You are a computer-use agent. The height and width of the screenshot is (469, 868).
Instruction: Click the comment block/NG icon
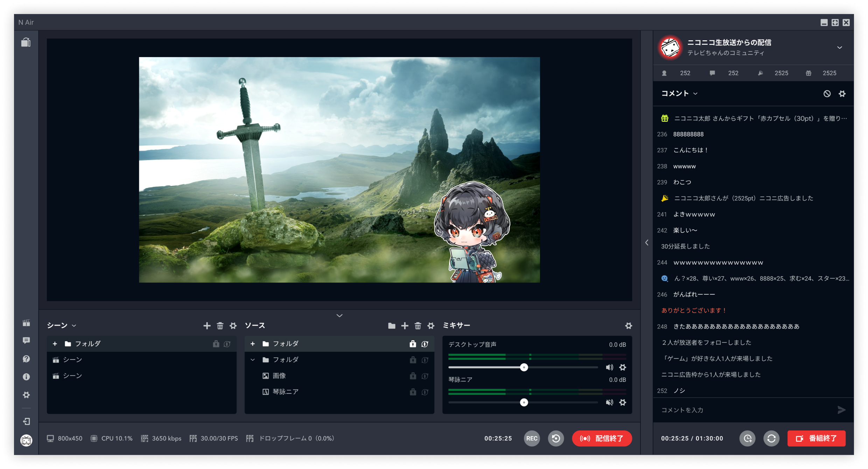[x=827, y=93]
